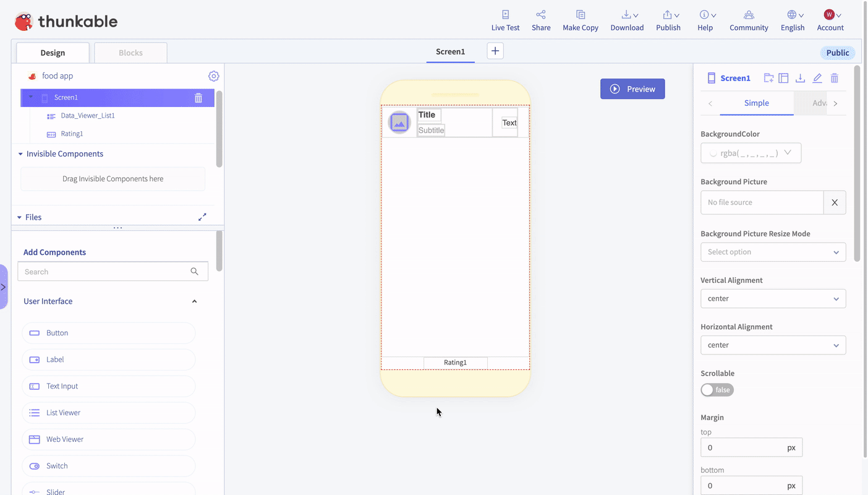Image resolution: width=868 pixels, height=495 pixels.
Task: Select the Simple properties tab
Action: 756,103
